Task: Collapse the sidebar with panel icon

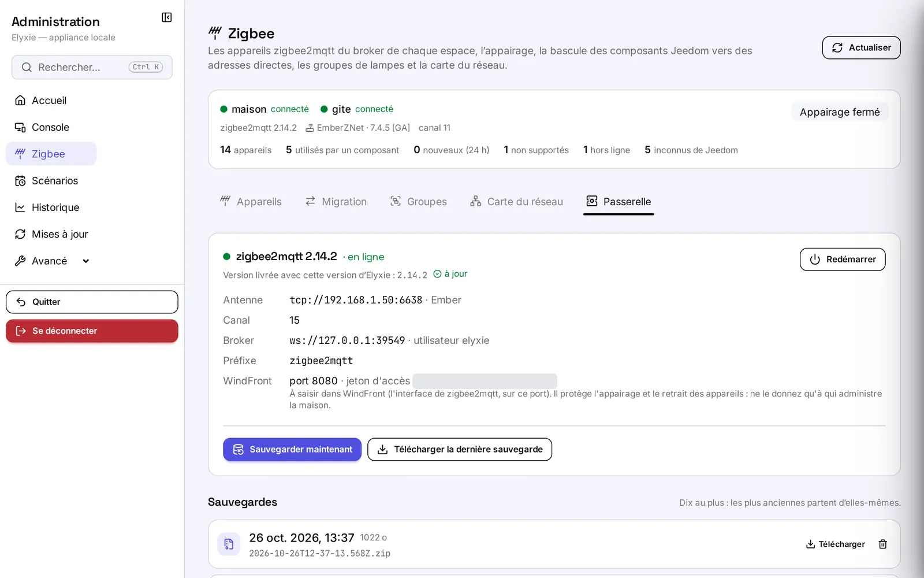Action: tap(167, 17)
